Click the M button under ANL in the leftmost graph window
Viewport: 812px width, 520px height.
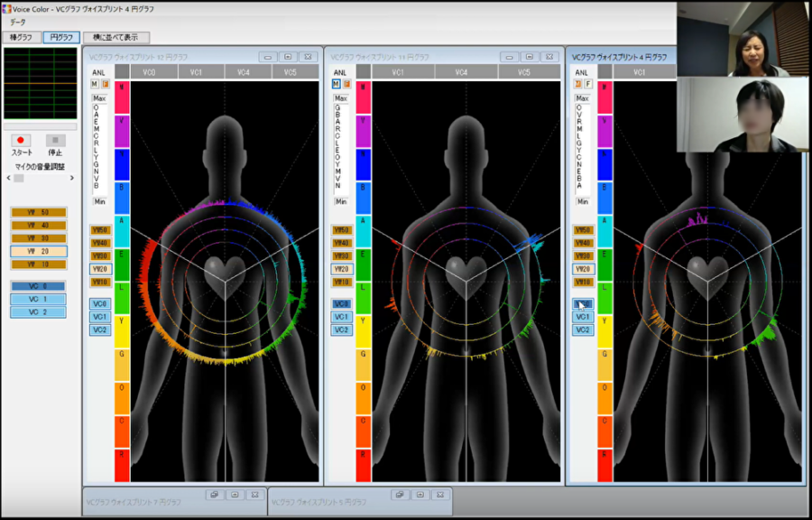(x=95, y=85)
